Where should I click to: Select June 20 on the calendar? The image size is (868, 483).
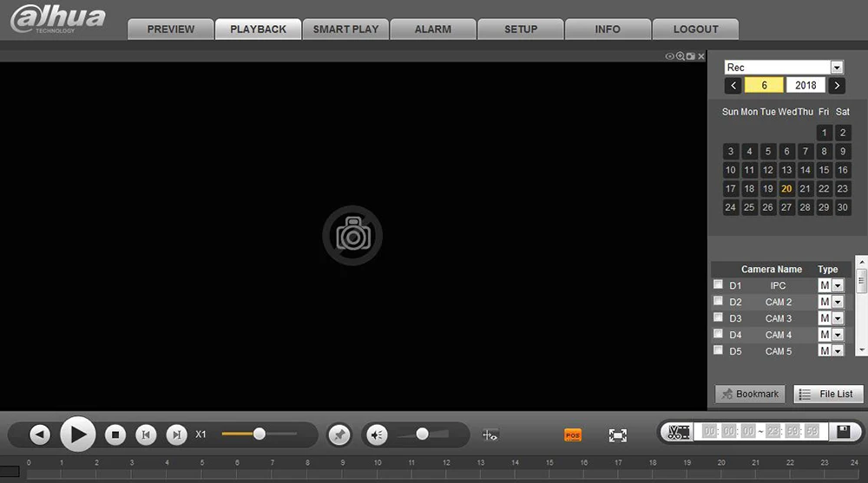(786, 189)
